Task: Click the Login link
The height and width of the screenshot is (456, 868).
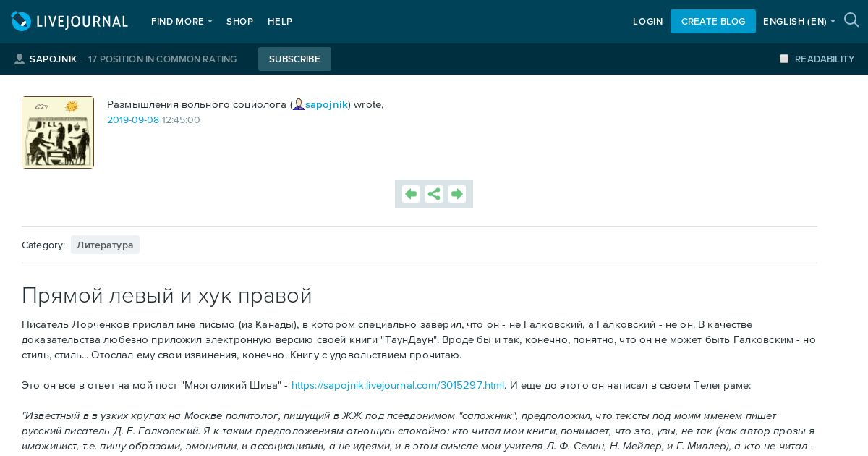Action: pos(647,22)
